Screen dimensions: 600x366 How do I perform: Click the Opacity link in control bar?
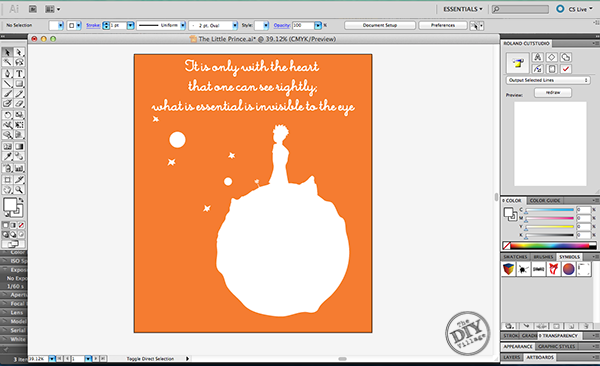282,25
